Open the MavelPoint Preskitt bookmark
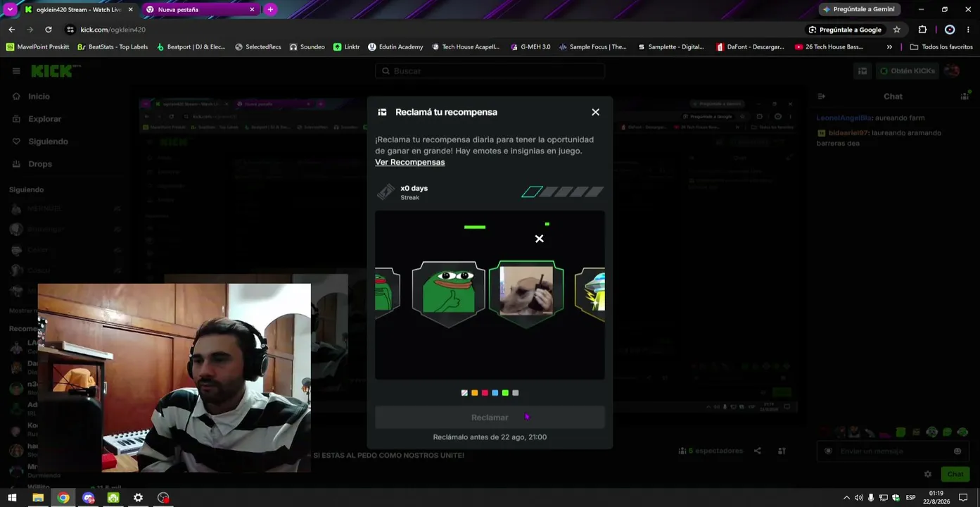The width and height of the screenshot is (980, 507). point(37,47)
